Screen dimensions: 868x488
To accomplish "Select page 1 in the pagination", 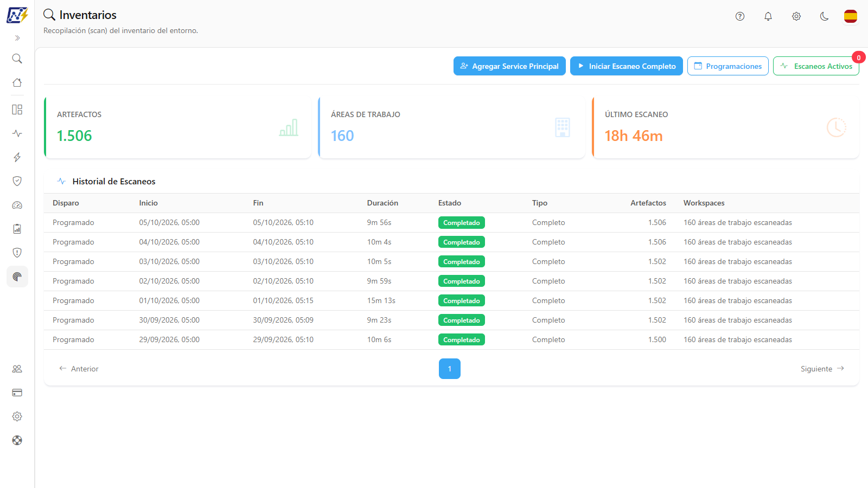I will coord(450,369).
